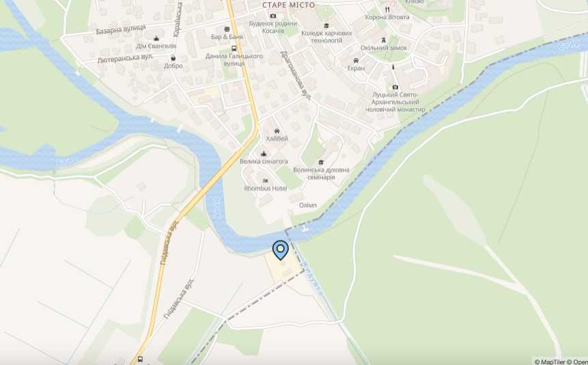
Task: Select the Коледж харчових технологій icon
Action: click(326, 25)
